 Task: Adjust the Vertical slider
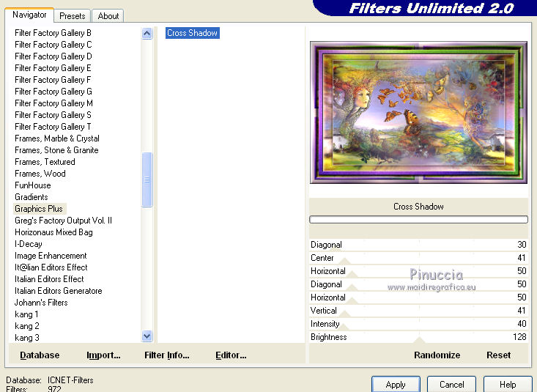[418, 311]
